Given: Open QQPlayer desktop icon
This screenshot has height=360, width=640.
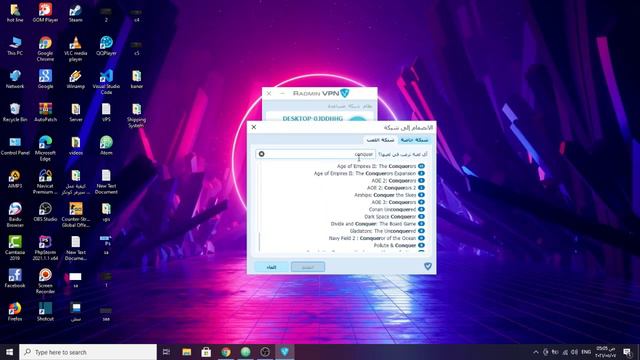Looking at the screenshot, I should pos(106,46).
